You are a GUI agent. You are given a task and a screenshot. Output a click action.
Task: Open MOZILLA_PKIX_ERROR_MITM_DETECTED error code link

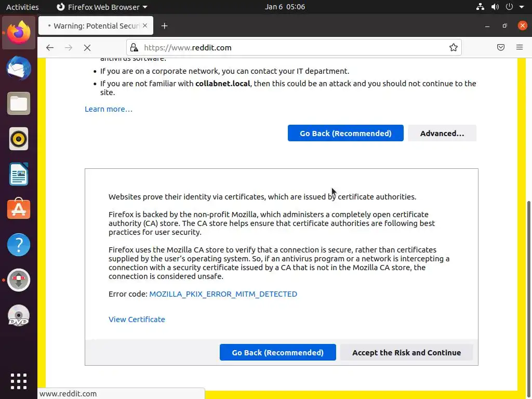pyautogui.click(x=223, y=294)
